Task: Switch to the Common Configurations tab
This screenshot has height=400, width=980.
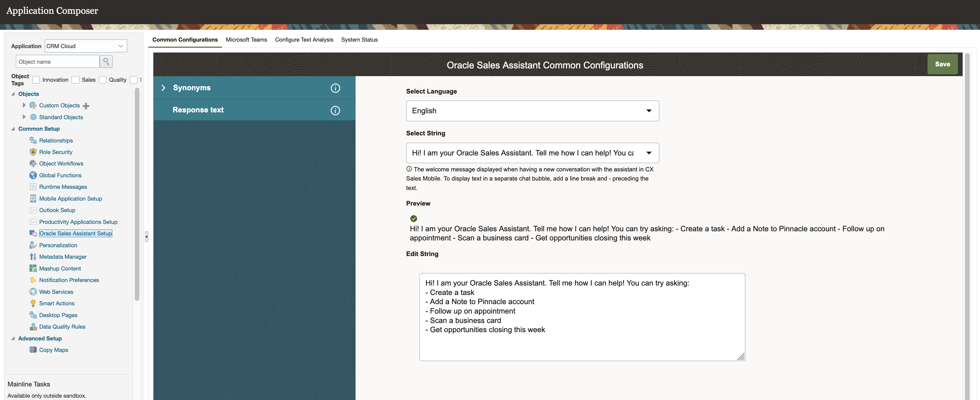Action: 185,40
